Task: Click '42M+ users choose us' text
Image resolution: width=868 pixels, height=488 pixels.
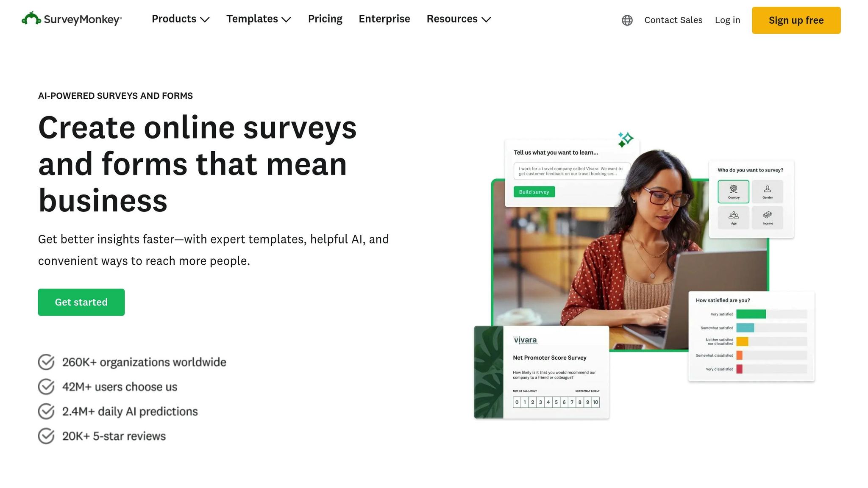Action: 120,387
